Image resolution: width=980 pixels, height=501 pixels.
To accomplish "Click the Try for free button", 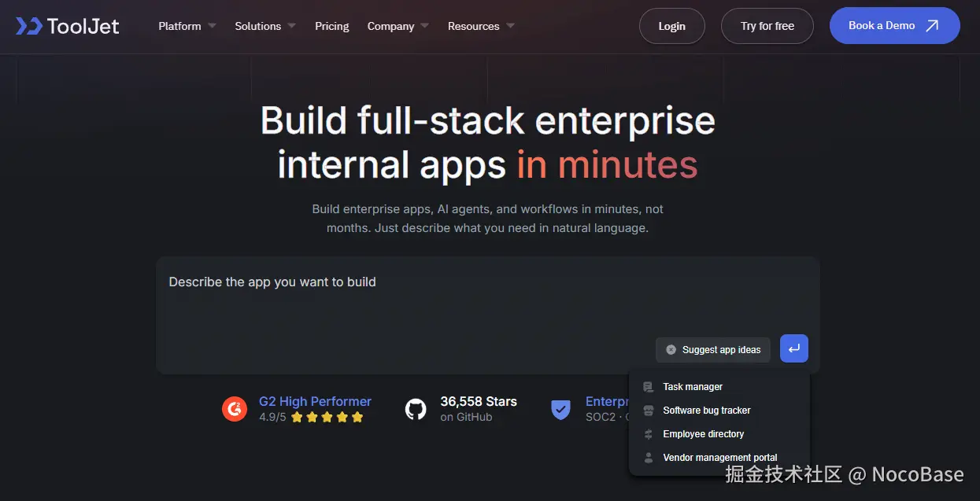I will click(x=767, y=26).
